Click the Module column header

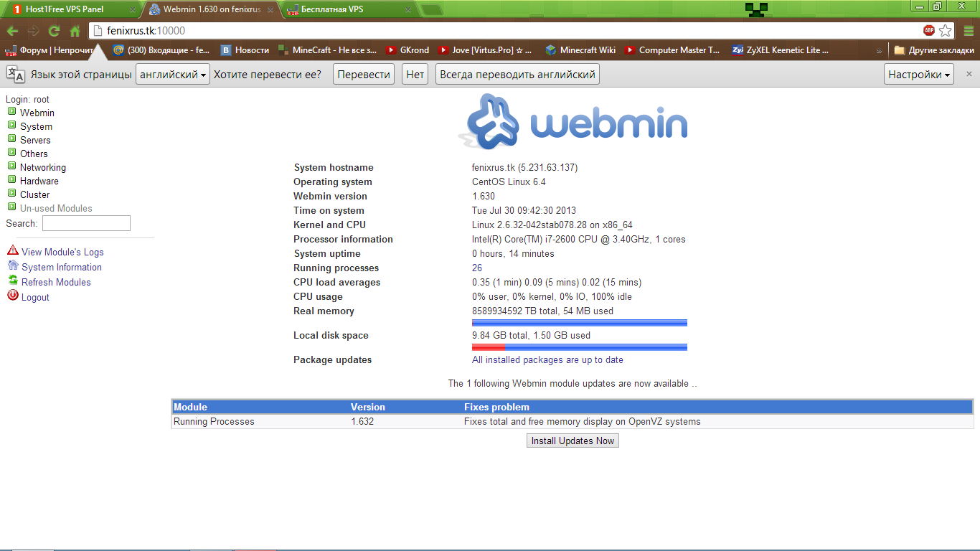pyautogui.click(x=190, y=407)
